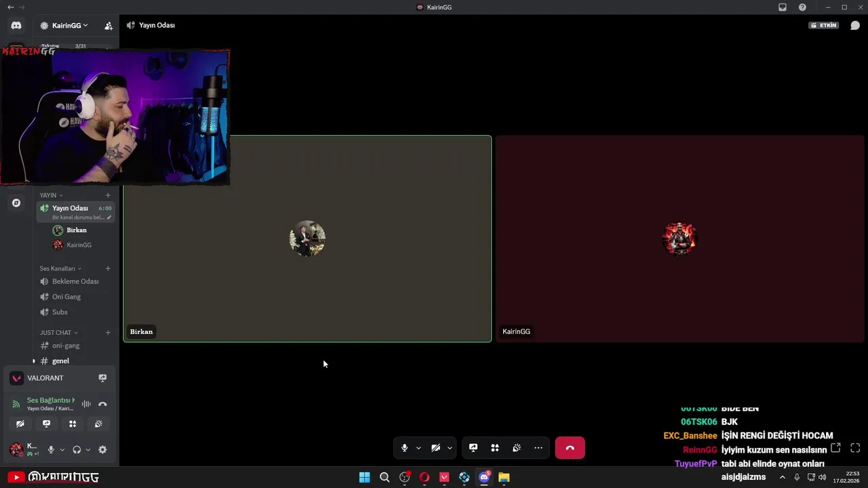The height and width of the screenshot is (488, 868).
Task: Click KairinGG's avatar in the call
Action: (x=679, y=239)
